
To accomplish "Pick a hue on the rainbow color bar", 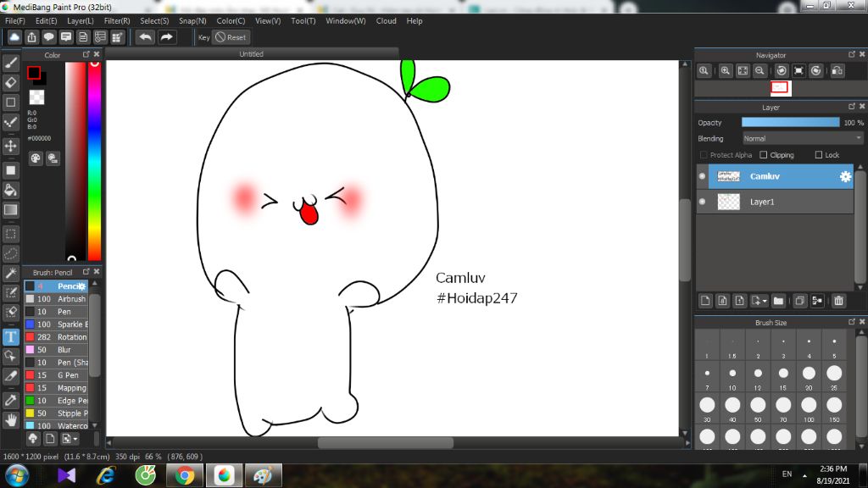I will 95,160.
